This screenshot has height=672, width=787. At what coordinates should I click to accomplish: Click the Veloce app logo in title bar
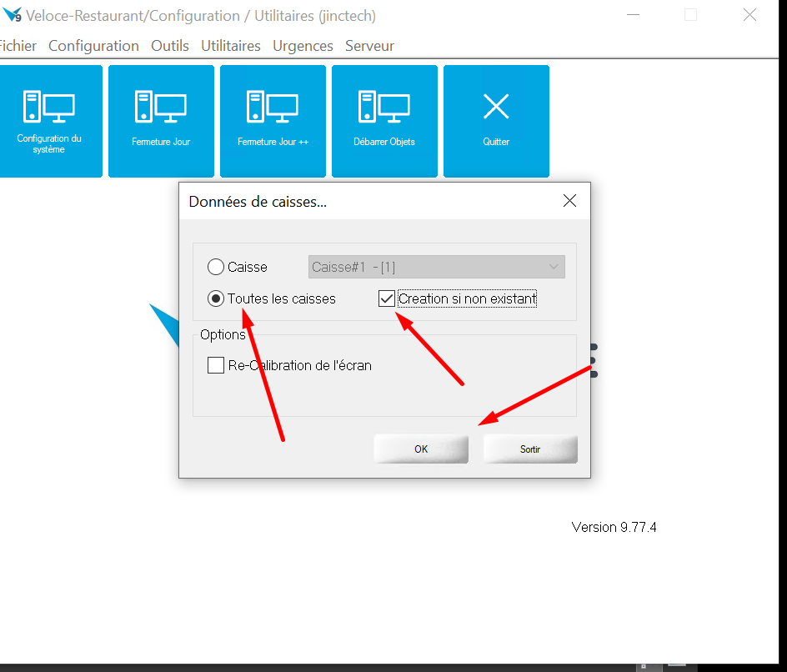pos(12,15)
